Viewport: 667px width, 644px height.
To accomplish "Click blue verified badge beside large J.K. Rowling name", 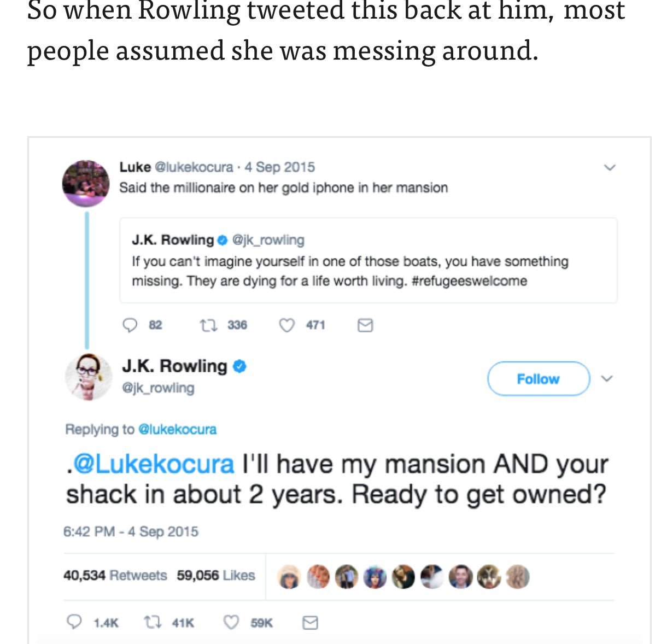I will [240, 366].
